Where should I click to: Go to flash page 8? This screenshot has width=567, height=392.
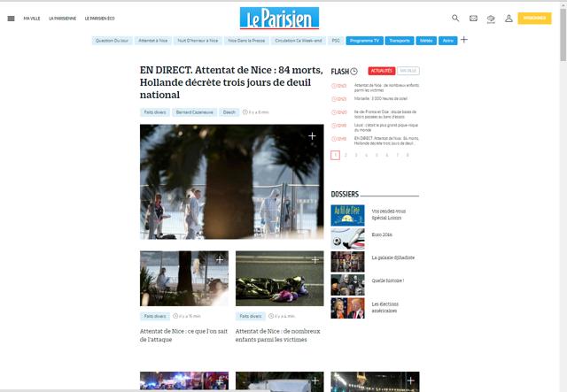(x=408, y=156)
